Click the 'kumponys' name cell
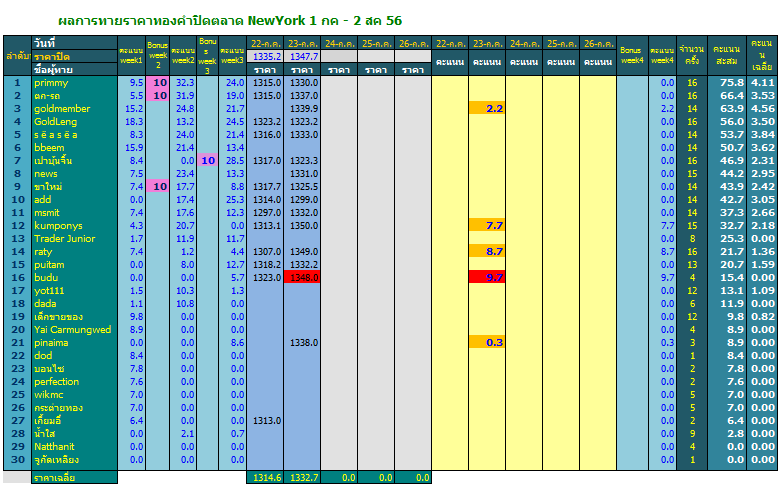The image size is (781, 487). pos(74,226)
